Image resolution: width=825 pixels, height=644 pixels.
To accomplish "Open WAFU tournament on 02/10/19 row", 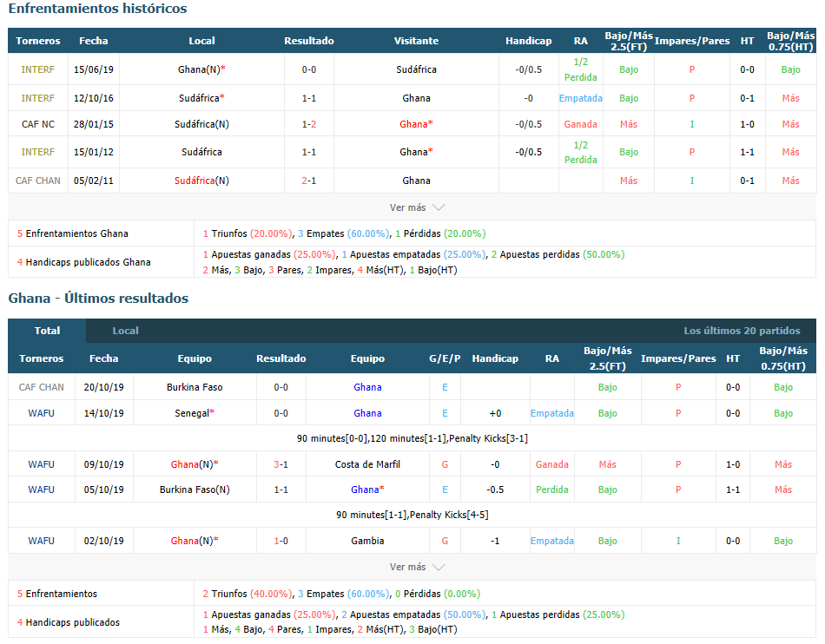I will (41, 541).
